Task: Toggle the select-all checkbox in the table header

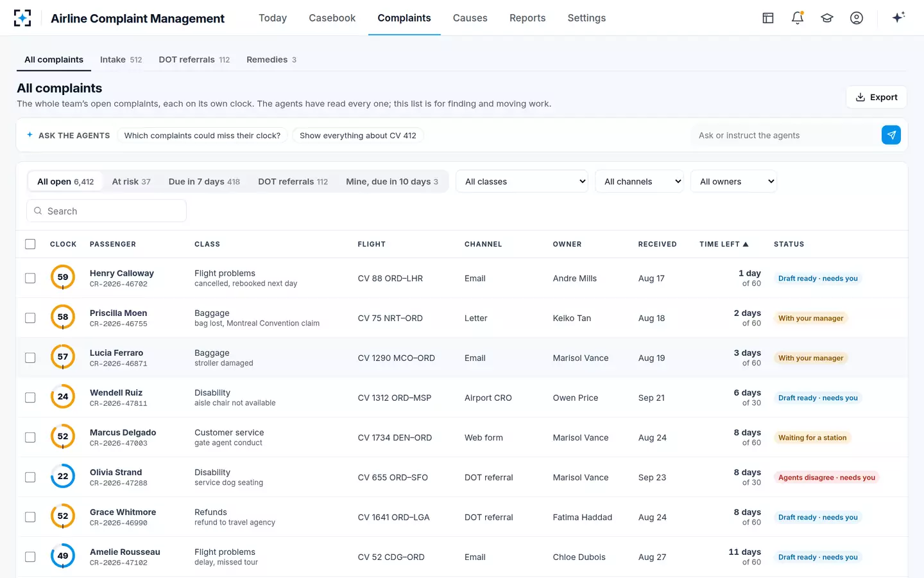Action: pyautogui.click(x=30, y=244)
